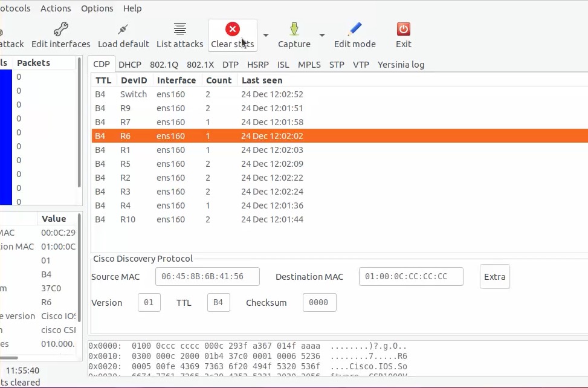Sort by the Count column header
This screenshot has height=388, width=588.
point(219,80)
